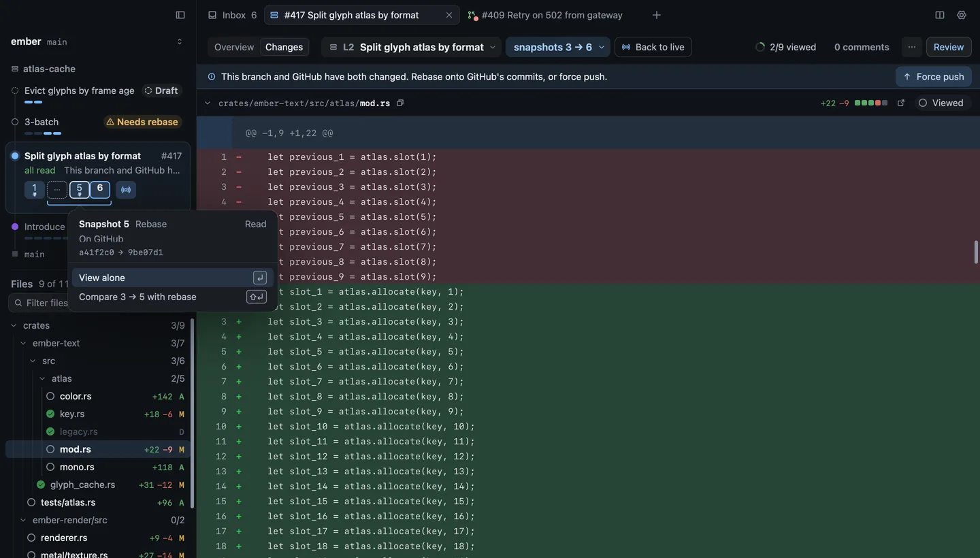This screenshot has width=980, height=558.
Task: Copy the mod.rs file path
Action: click(400, 103)
